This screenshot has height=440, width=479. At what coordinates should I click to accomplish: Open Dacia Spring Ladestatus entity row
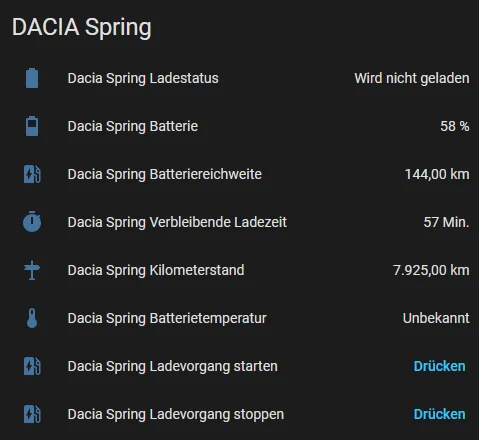(x=239, y=78)
